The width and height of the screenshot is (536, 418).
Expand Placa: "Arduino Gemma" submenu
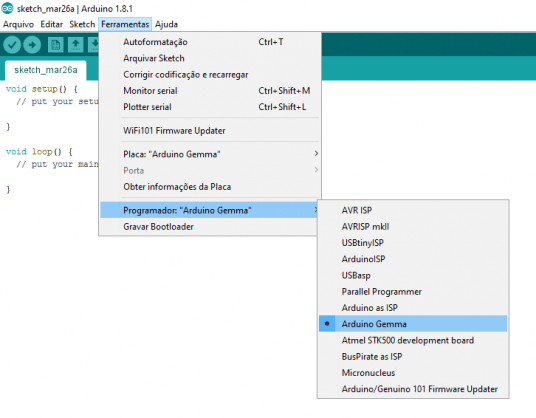pyautogui.click(x=210, y=154)
